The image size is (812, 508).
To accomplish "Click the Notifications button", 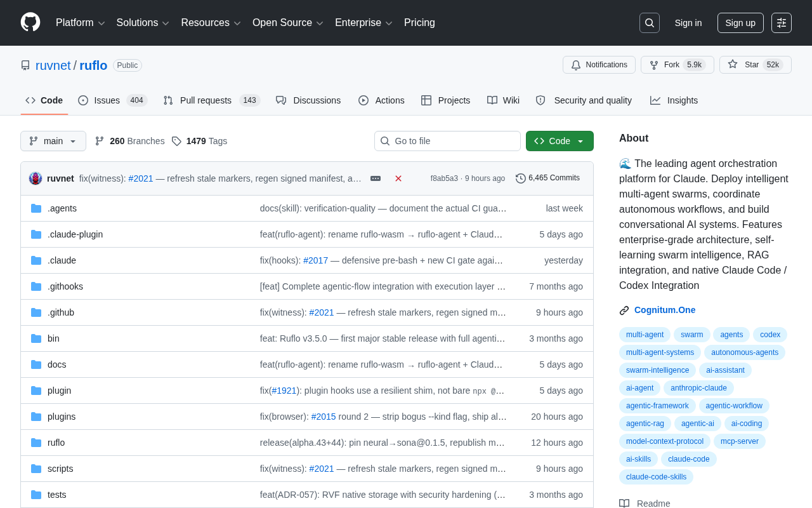I will pyautogui.click(x=599, y=65).
